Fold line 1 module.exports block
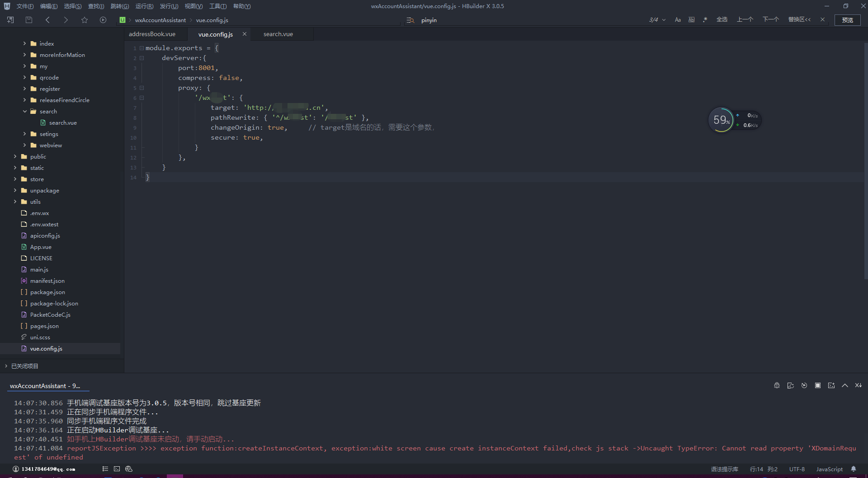Viewport: 868px width, 478px height. tap(142, 48)
